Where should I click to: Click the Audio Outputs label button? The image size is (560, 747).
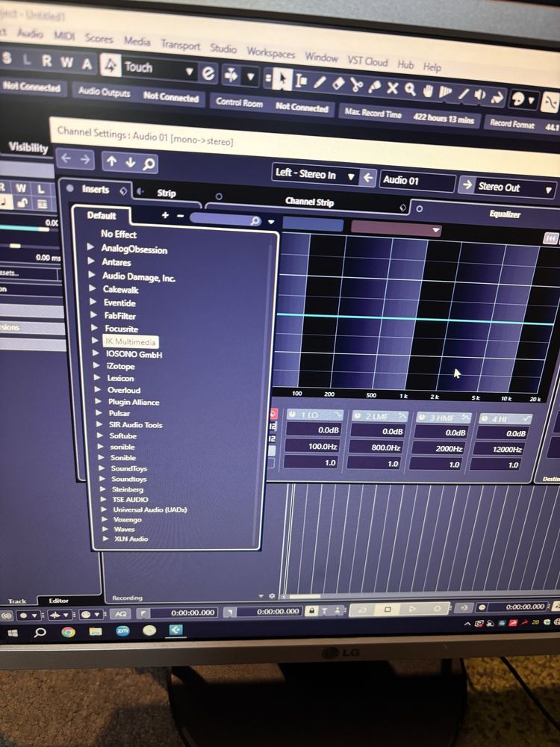tap(104, 92)
